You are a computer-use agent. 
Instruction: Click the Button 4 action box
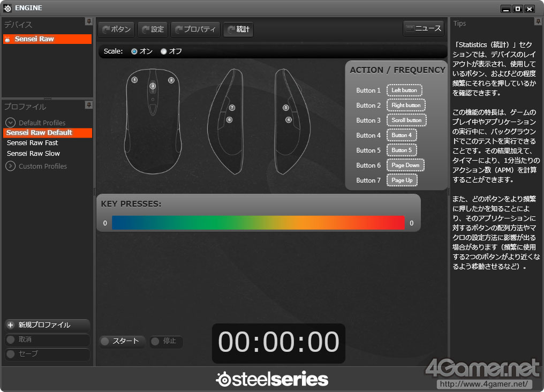(402, 135)
